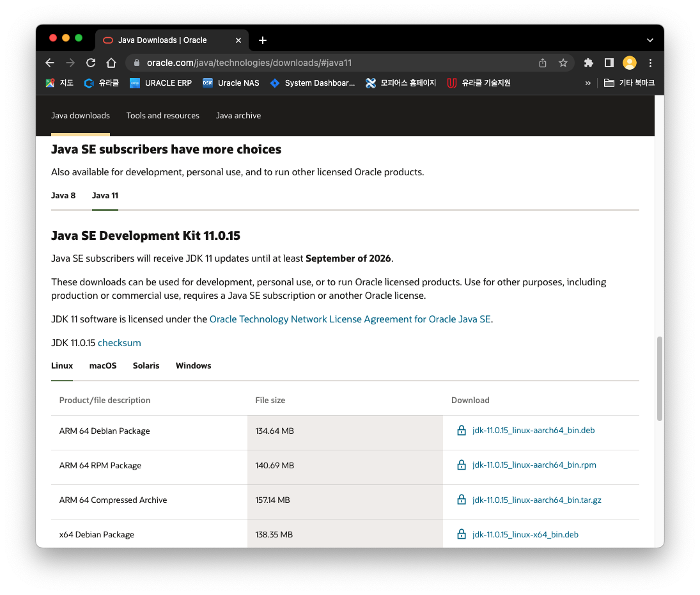700x595 pixels.
Task: Click lock icon beside aarch64_bin.rpm
Action: click(462, 464)
